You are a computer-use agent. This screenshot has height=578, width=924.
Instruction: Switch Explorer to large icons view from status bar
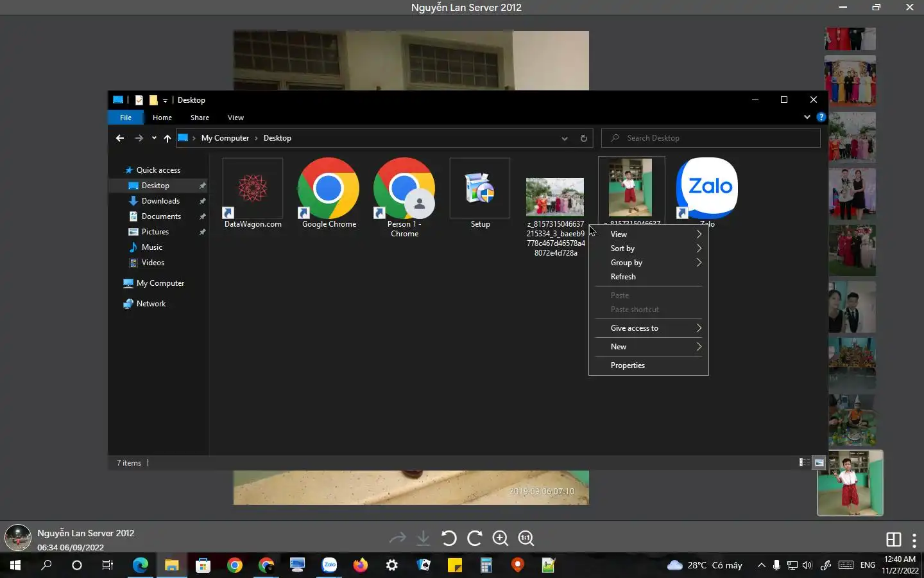point(819,462)
